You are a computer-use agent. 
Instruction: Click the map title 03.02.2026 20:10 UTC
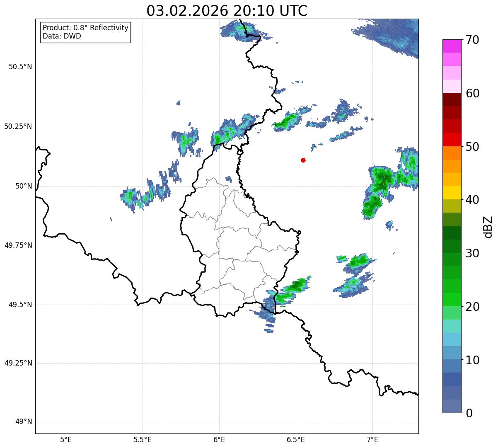[227, 10]
